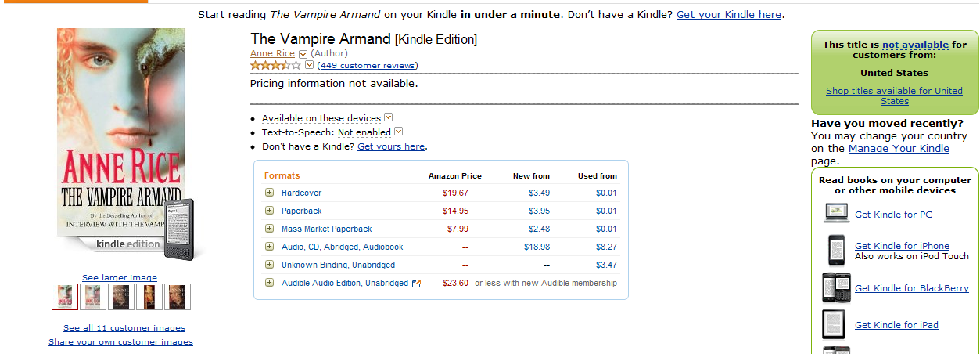This screenshot has width=980, height=354.
Task: Click Get your Kindle here link
Action: (728, 14)
